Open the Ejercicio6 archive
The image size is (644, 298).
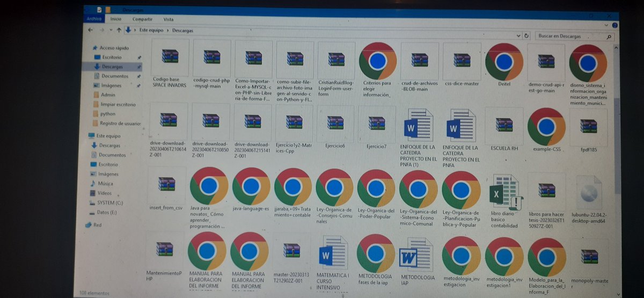335,127
